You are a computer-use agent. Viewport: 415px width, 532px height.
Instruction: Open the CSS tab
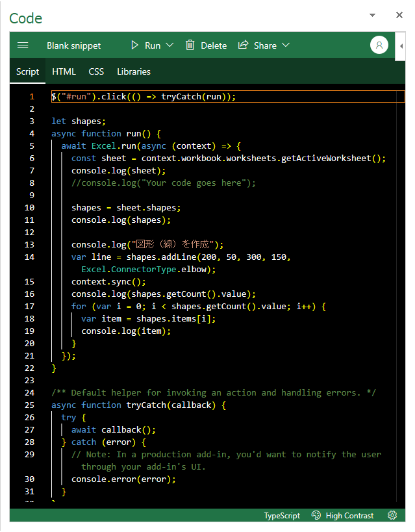pos(96,71)
